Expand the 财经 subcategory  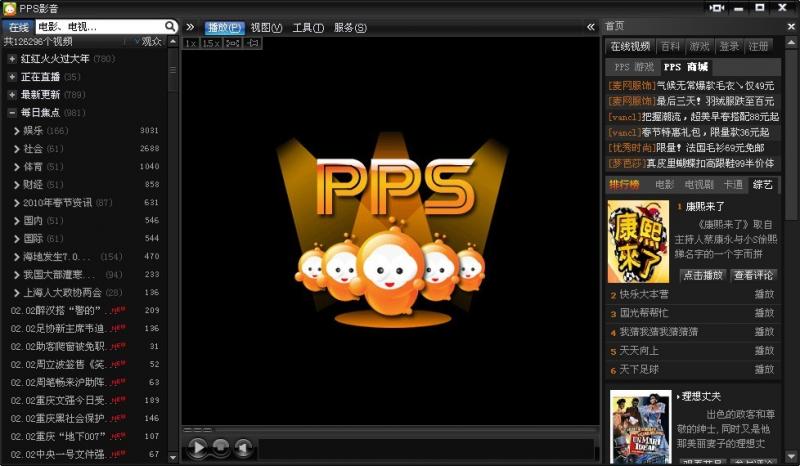tap(17, 184)
